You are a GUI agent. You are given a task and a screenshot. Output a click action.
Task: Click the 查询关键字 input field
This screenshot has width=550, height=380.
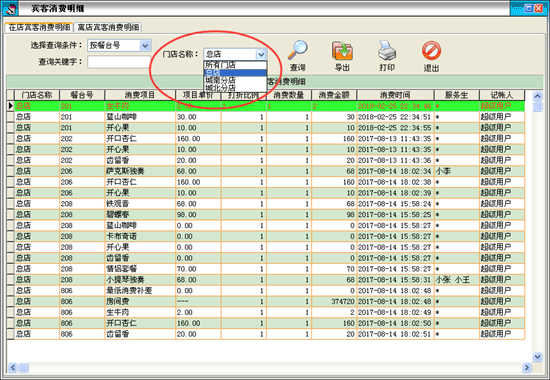click(119, 62)
